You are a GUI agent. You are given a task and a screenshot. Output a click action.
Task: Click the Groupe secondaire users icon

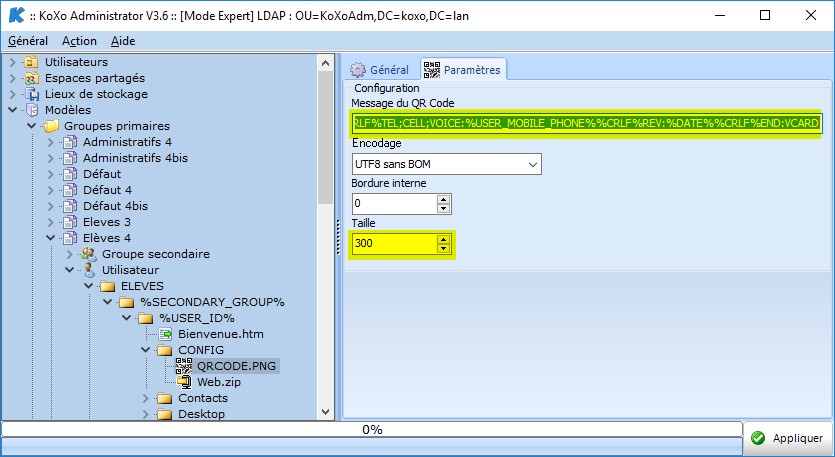tap(89, 254)
